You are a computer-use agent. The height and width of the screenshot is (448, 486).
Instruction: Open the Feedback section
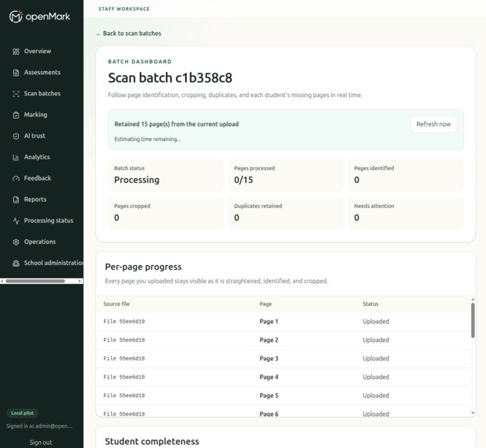point(38,178)
